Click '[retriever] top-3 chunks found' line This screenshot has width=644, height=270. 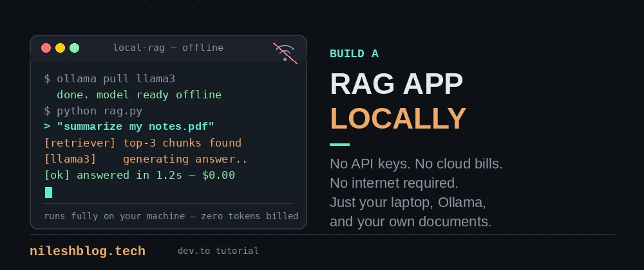click(142, 143)
